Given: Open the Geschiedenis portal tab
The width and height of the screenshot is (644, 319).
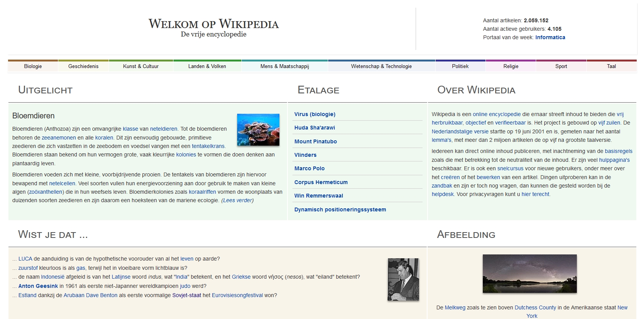Looking at the screenshot, I should coord(83,66).
